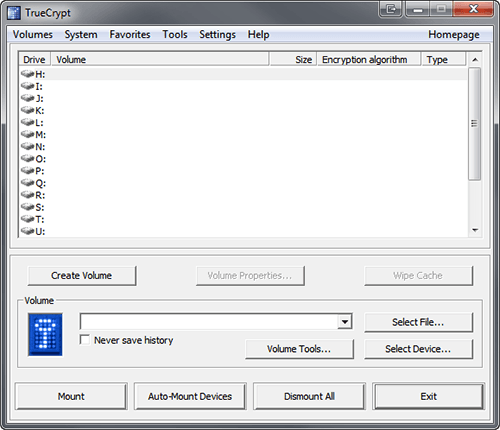Click Auto-Mount Devices button
The height and width of the screenshot is (430, 500).
(190, 396)
